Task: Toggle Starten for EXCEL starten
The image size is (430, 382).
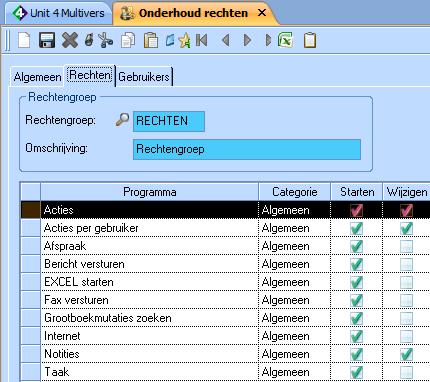Action: tap(356, 282)
